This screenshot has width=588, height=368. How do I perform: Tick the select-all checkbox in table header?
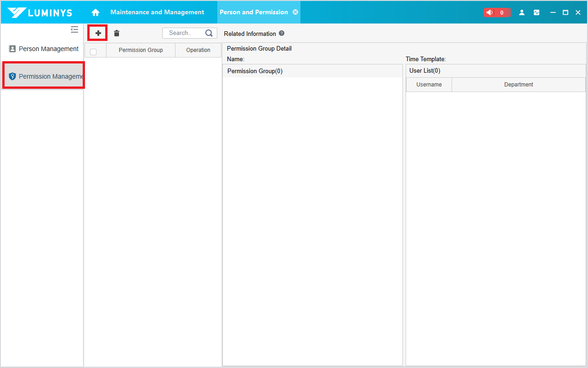93,52
